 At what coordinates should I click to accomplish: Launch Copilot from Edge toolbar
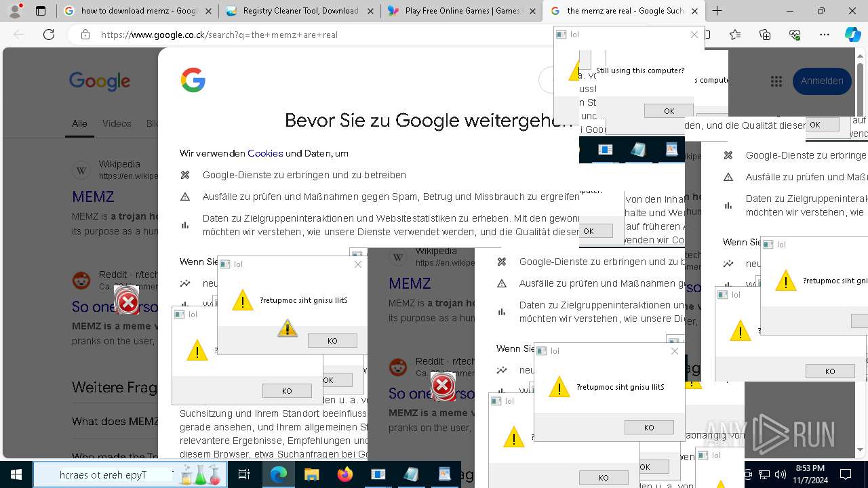click(x=852, y=35)
